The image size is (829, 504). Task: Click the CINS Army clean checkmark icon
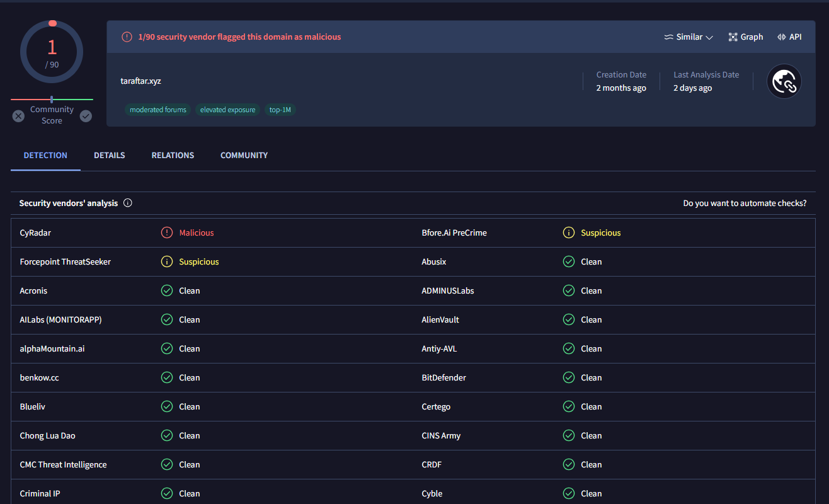click(x=569, y=435)
